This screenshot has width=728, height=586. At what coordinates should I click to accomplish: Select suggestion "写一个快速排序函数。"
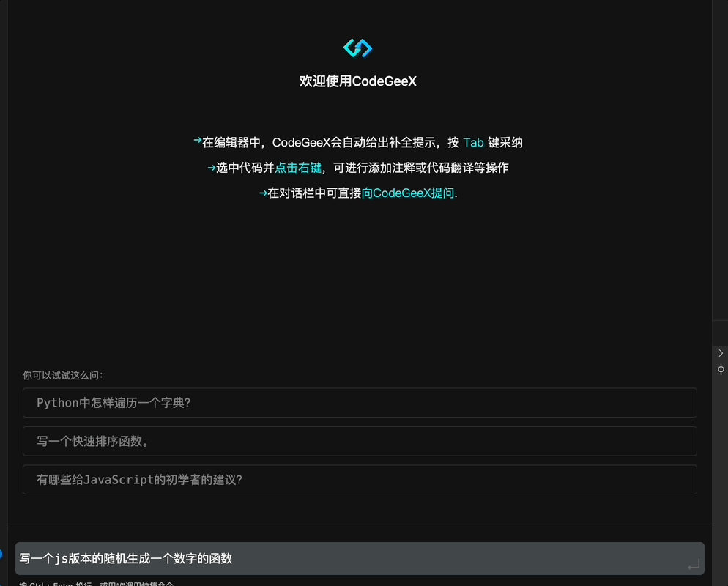pos(360,441)
